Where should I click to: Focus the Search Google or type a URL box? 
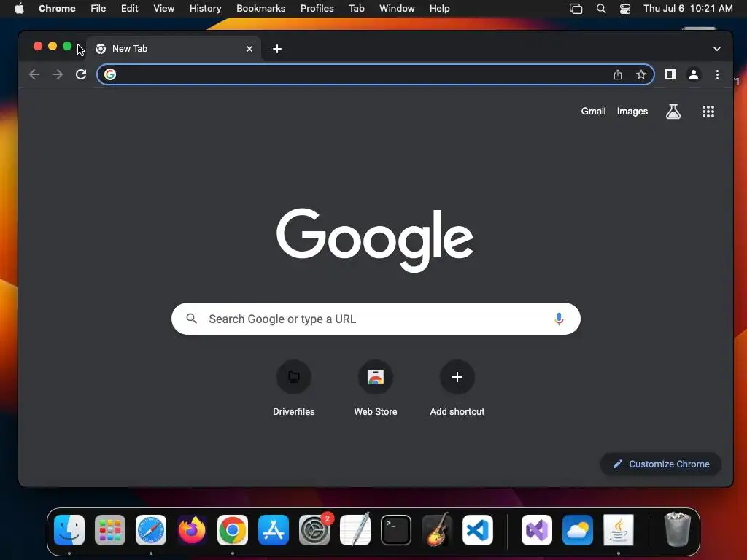click(376, 319)
